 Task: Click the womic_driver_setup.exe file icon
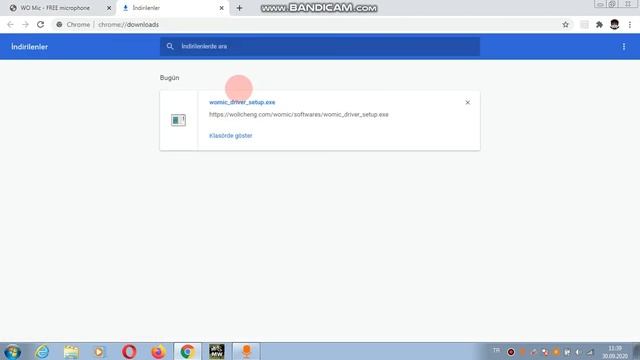[x=178, y=120]
